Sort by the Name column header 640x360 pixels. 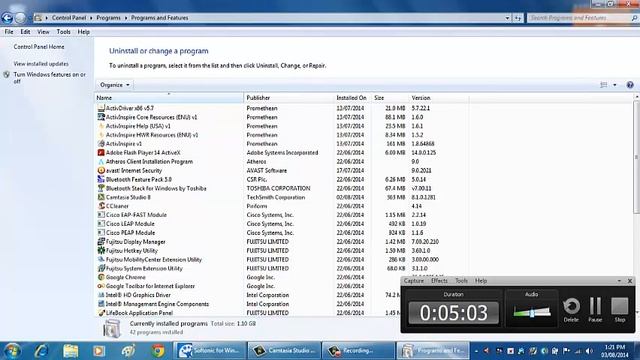tap(169, 98)
